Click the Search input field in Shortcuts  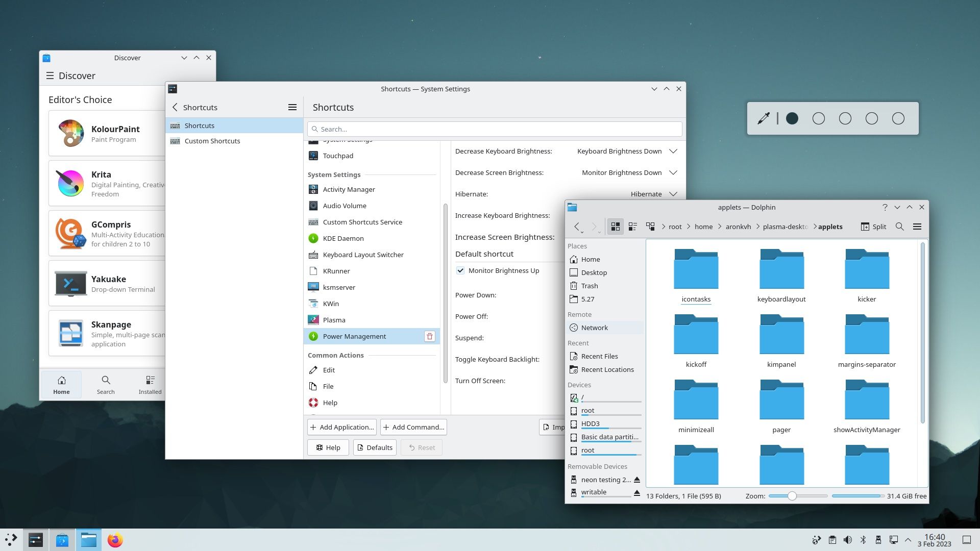pyautogui.click(x=495, y=129)
